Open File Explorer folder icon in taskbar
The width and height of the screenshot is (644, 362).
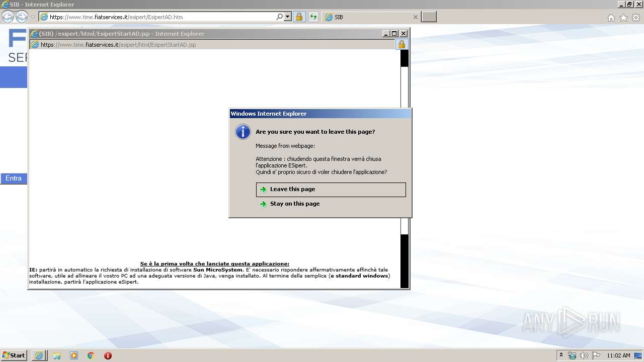tap(57, 355)
